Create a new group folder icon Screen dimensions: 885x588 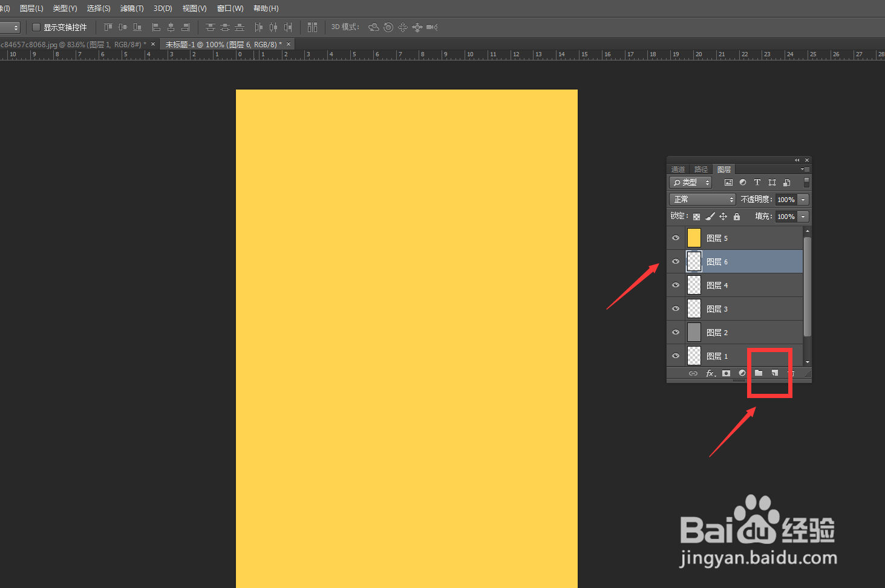tap(759, 373)
